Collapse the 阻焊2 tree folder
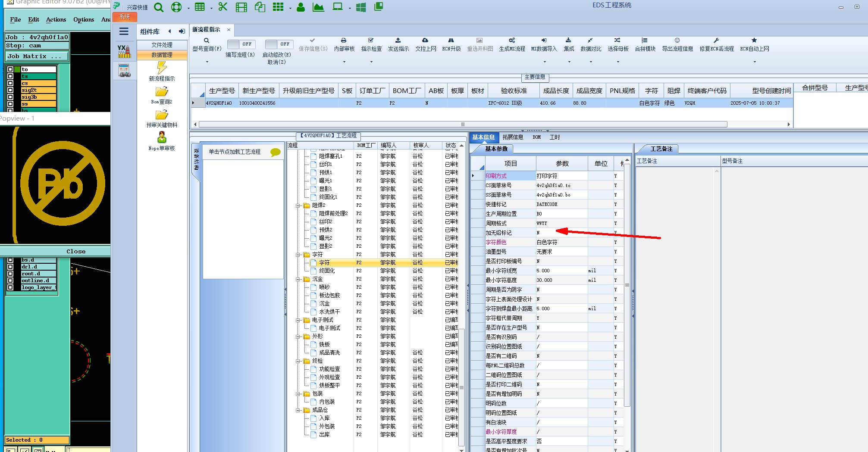 pyautogui.click(x=298, y=206)
